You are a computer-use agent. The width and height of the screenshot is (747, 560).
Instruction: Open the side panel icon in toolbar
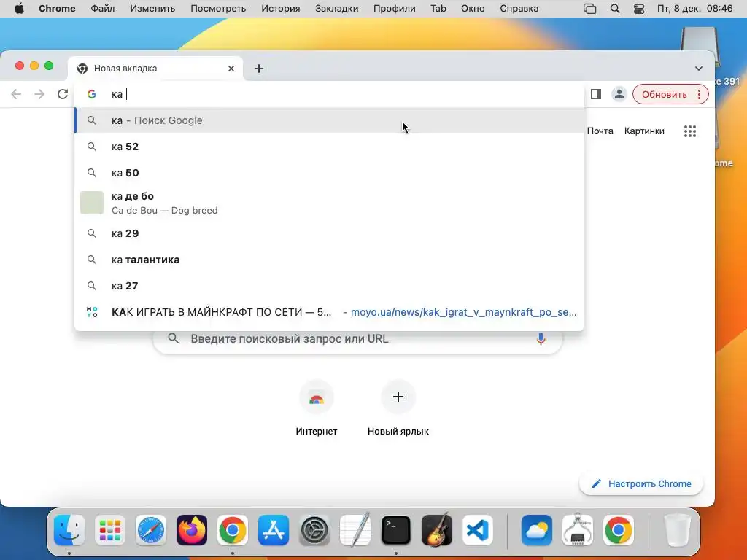tap(595, 94)
